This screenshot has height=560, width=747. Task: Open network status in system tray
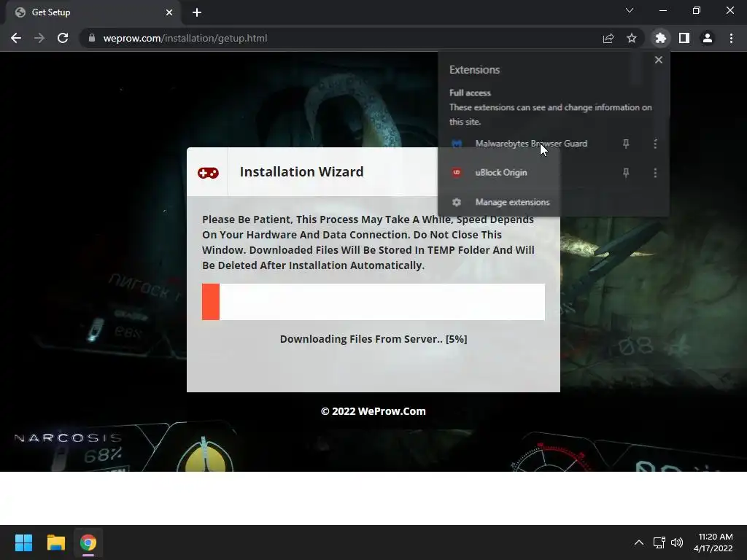(659, 542)
